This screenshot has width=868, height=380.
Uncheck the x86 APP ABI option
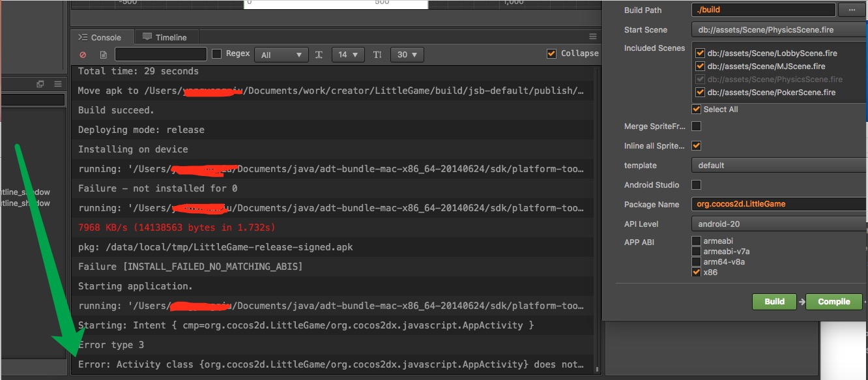click(697, 272)
